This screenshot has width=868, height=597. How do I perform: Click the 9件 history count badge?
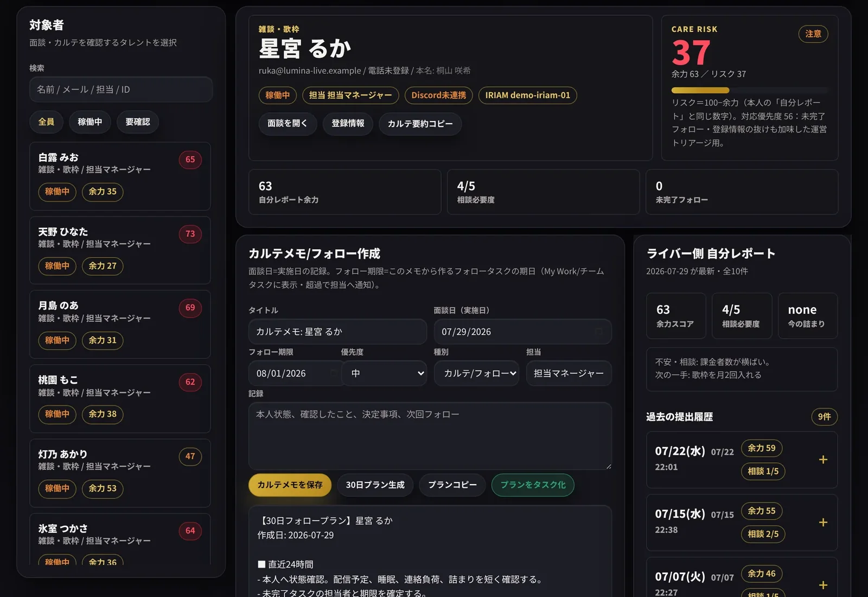824,417
